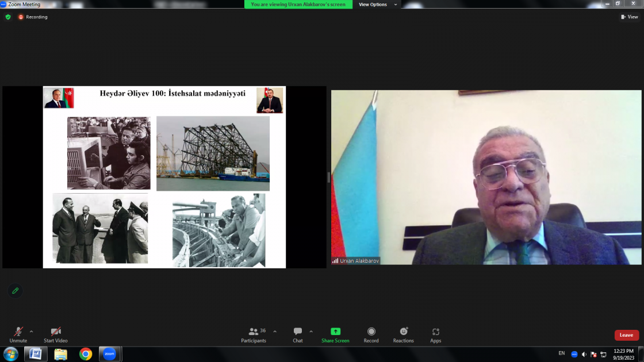This screenshot has height=362, width=644.
Task: Expand audio options arrow beside Unmute
Action: point(32,332)
